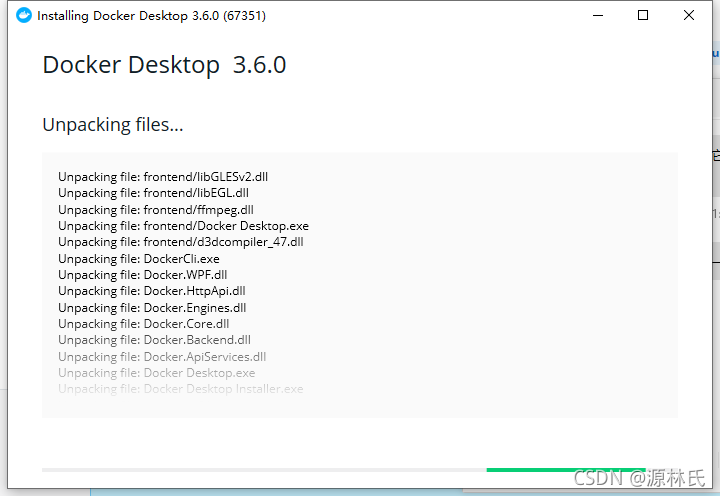Screen dimensions: 720x496
Task: Close the Docker Desktop installer window
Action: (x=688, y=15)
